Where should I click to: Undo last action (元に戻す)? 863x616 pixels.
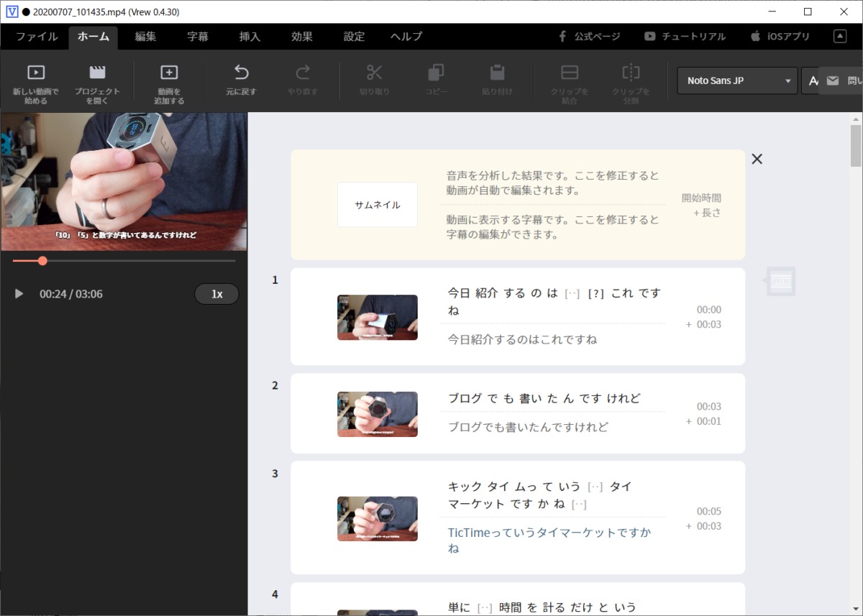pos(241,80)
